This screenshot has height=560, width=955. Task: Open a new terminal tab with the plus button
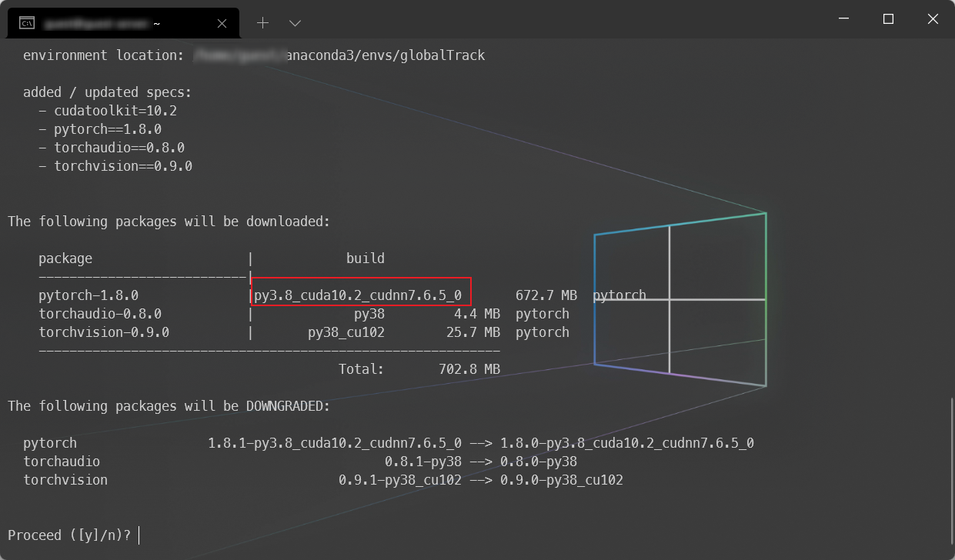[x=262, y=23]
